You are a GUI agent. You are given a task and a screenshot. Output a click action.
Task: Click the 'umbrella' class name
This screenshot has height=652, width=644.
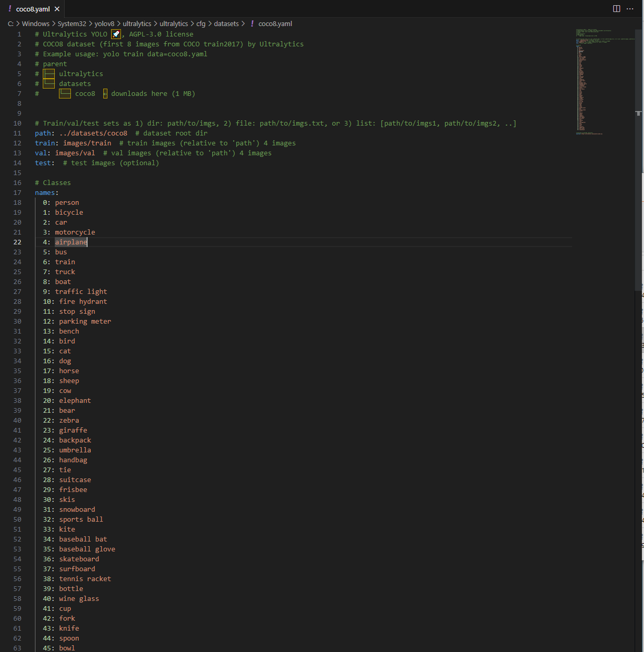tap(75, 450)
